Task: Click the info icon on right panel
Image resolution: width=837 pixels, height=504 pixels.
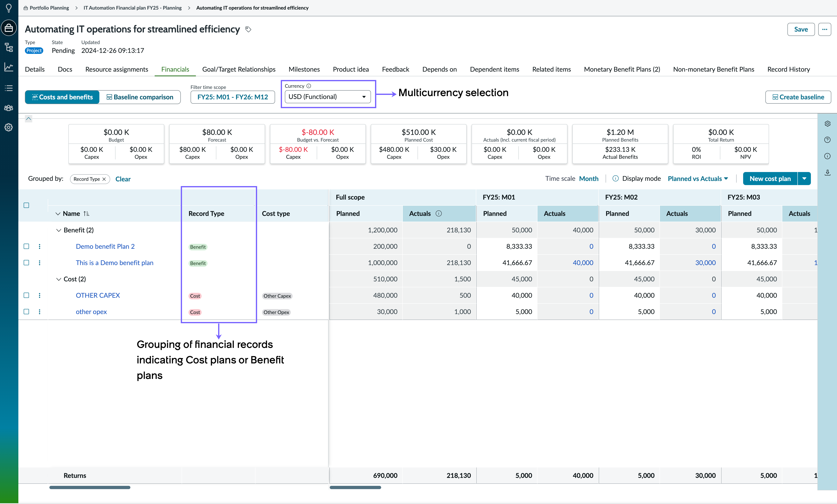Action: pyautogui.click(x=827, y=156)
